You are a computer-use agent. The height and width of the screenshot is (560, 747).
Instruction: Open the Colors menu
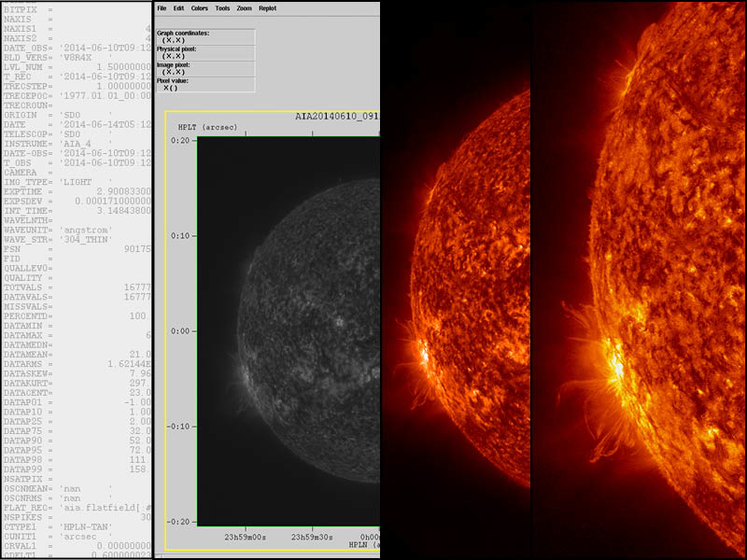[x=200, y=7]
